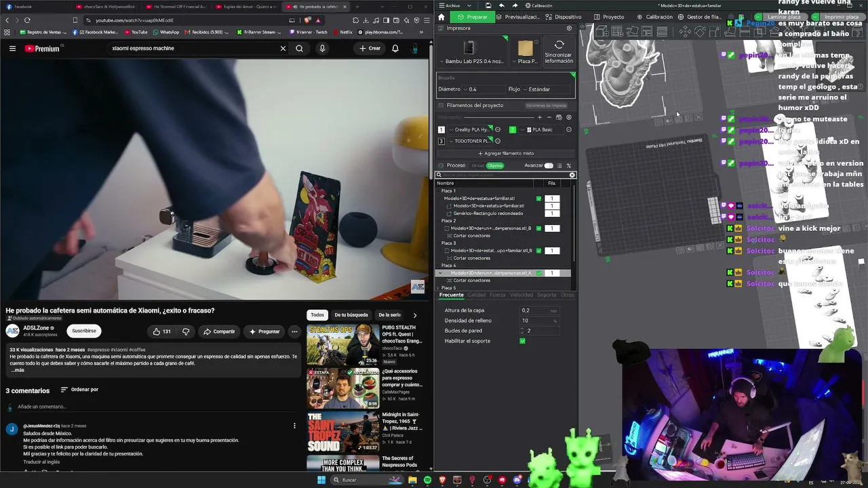
Task: Click the Add plate toolbar icon
Action: tap(617, 31)
